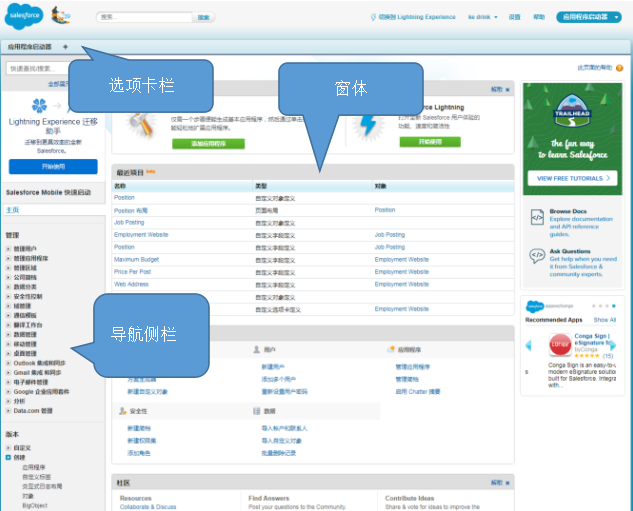633x511 pixels.
Task: Open the Collaborate & Discuss link
Action: pos(148,507)
